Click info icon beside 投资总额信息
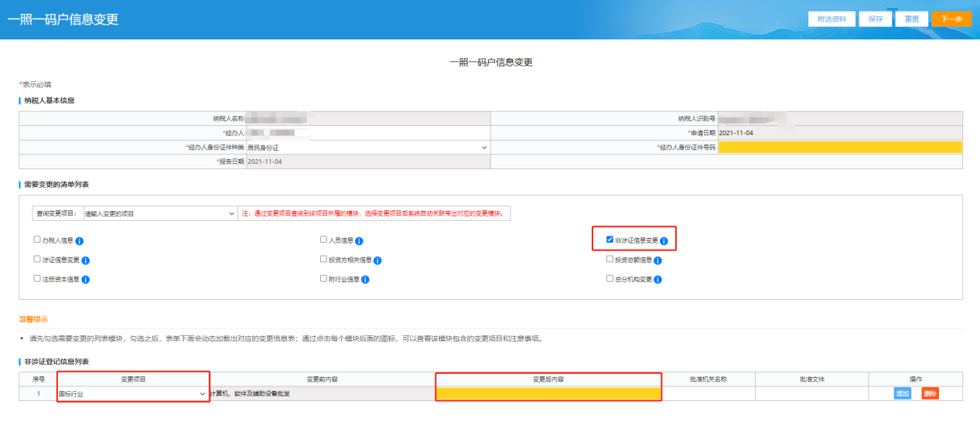 [657, 260]
